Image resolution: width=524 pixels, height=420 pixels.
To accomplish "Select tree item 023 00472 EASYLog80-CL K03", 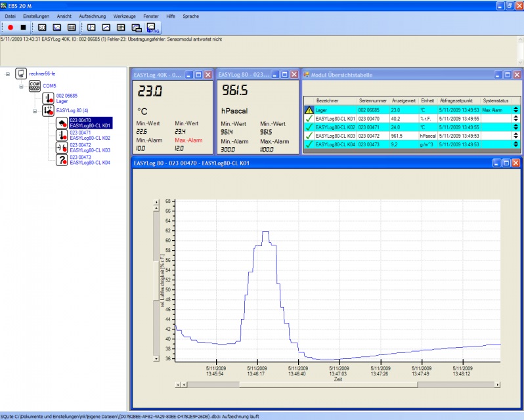I will pos(90,148).
